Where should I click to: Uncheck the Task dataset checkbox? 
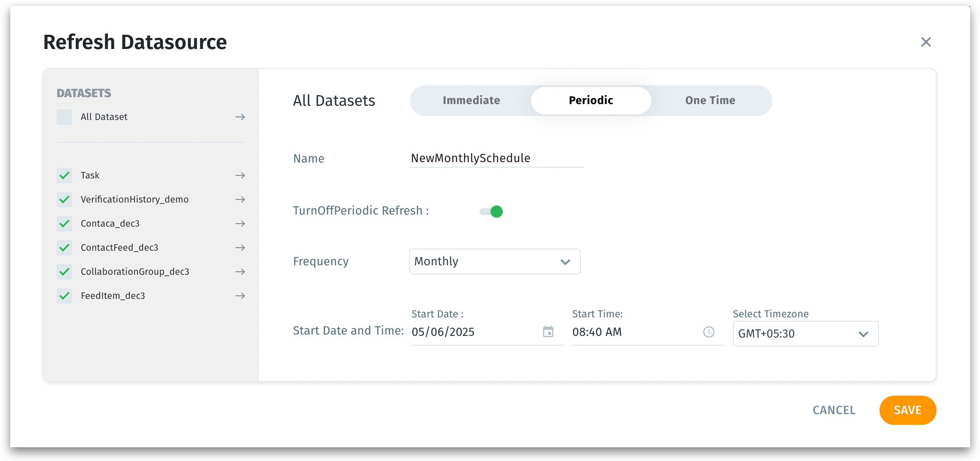pos(64,175)
